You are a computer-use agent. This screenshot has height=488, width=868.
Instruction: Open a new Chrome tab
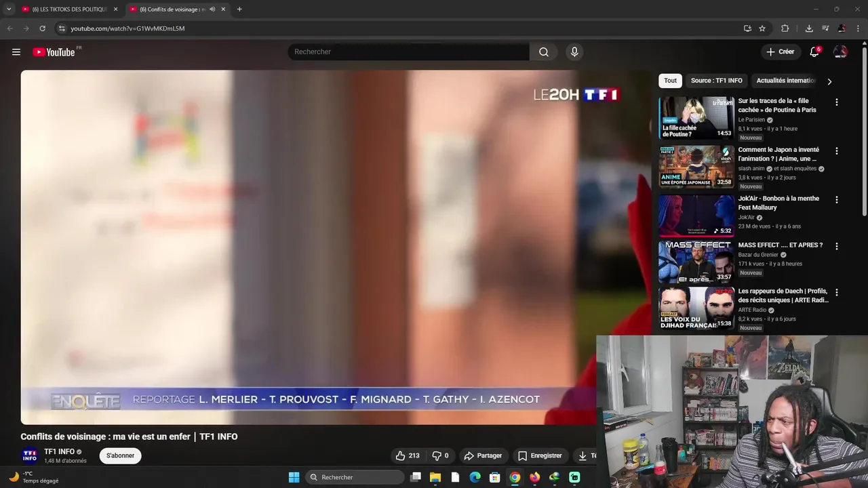point(239,9)
